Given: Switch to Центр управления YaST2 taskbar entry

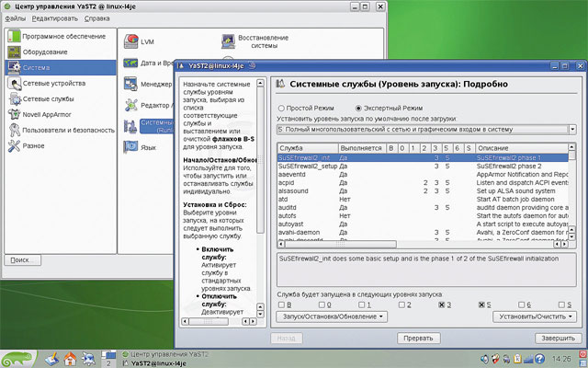Looking at the screenshot, I should coord(165,354).
